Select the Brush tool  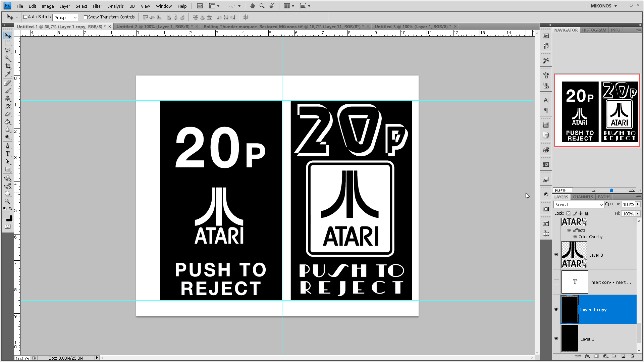point(8,91)
